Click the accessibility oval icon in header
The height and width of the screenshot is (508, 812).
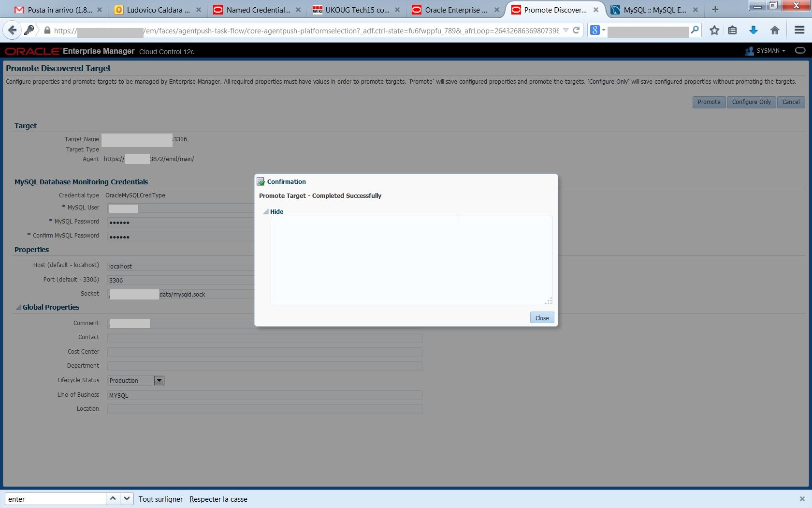pos(800,50)
